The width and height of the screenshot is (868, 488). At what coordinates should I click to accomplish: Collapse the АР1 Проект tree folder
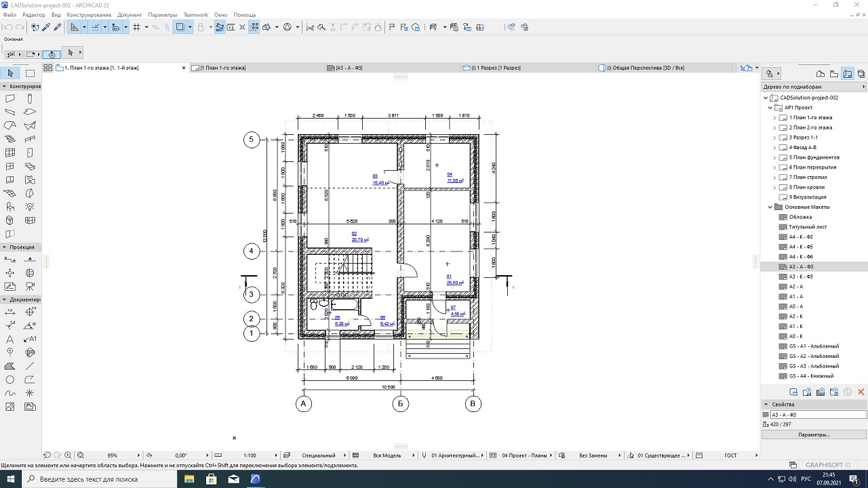[770, 108]
